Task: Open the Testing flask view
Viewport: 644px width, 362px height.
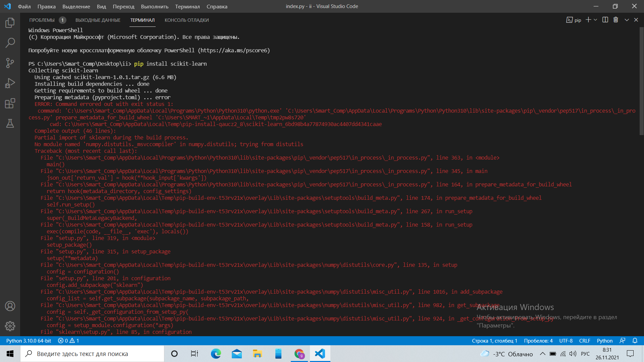Action: (x=10, y=123)
